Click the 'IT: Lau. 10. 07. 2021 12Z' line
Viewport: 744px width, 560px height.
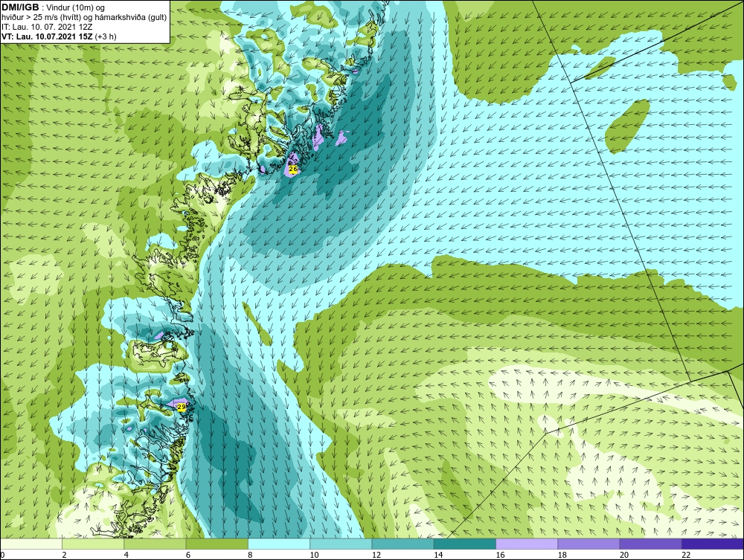47,27
